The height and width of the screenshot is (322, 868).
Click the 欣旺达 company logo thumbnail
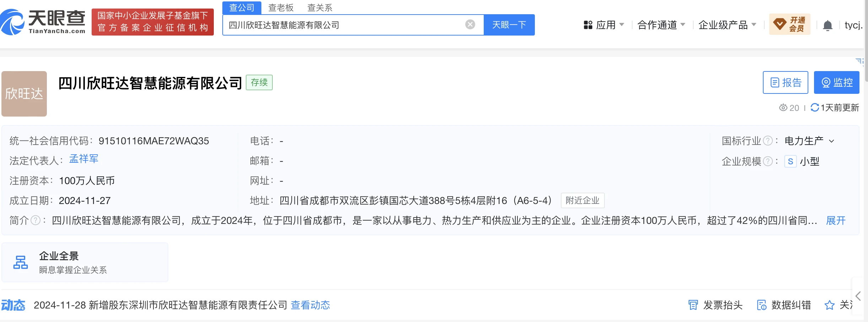[x=24, y=94]
